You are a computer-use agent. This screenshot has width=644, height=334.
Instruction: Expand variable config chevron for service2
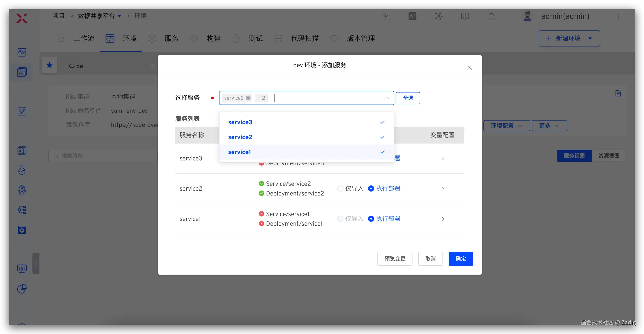(x=443, y=189)
